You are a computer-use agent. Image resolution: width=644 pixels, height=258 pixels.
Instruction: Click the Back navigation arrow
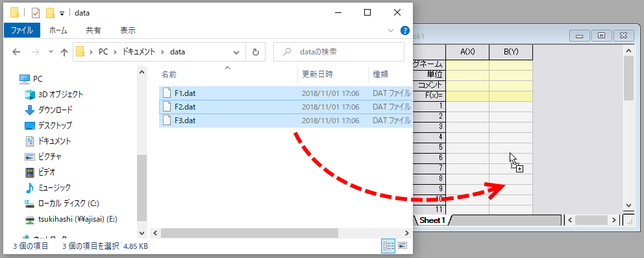(x=16, y=52)
